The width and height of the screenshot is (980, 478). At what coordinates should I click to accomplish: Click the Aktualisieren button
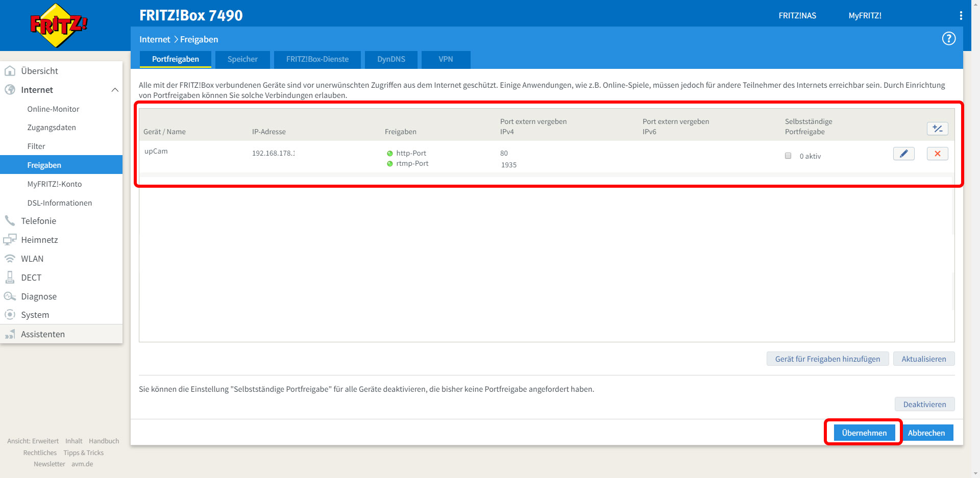point(923,359)
